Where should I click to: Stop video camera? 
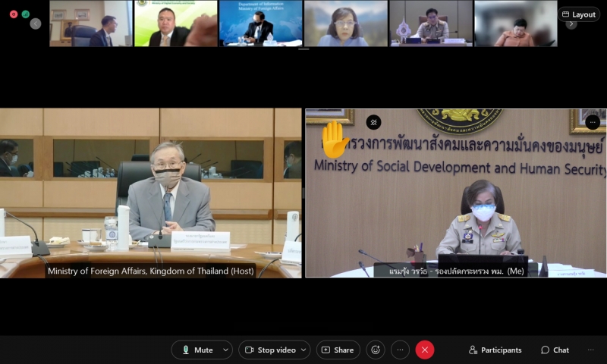pyautogui.click(x=270, y=350)
